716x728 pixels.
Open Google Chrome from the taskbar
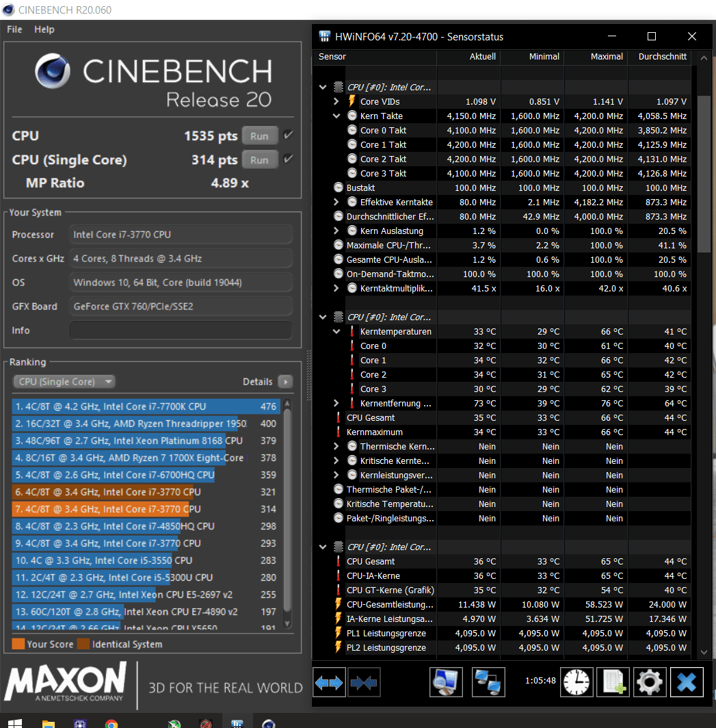[111, 723]
